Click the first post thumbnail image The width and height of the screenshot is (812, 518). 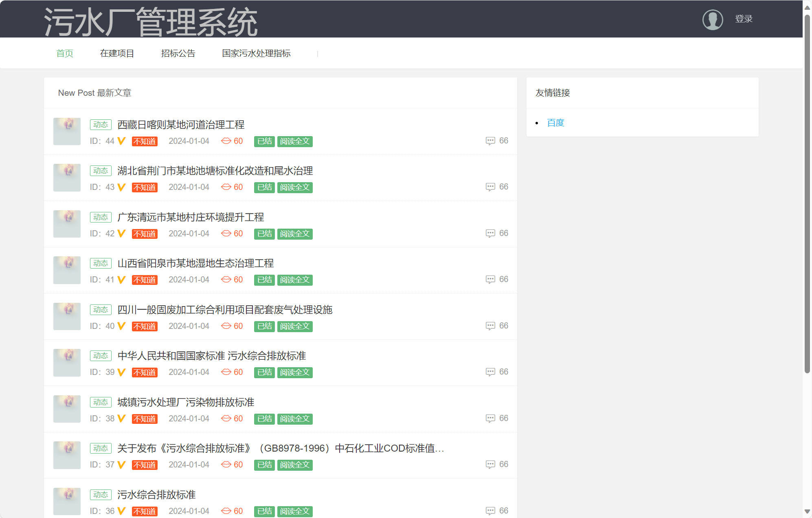[67, 131]
